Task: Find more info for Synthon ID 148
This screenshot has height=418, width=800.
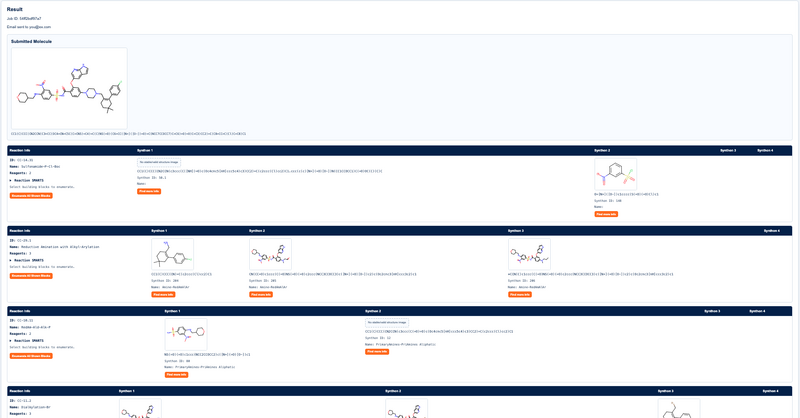Action: (x=606, y=214)
